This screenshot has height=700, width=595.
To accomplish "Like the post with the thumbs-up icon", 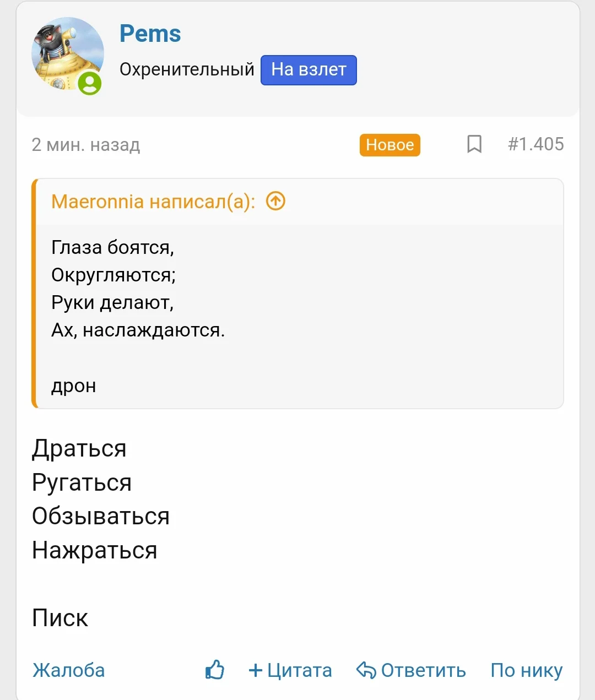I will (x=215, y=670).
